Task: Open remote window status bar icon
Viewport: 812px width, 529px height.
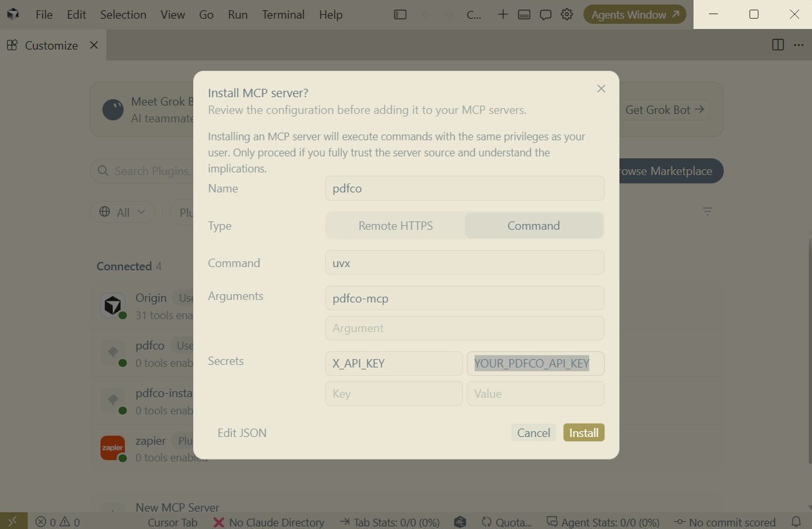Action: [13, 521]
